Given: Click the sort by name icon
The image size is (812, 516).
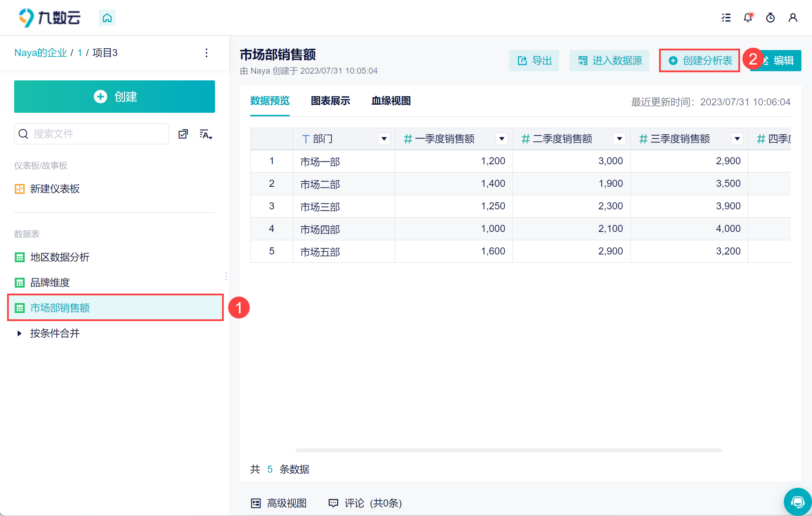Looking at the screenshot, I should click(206, 134).
